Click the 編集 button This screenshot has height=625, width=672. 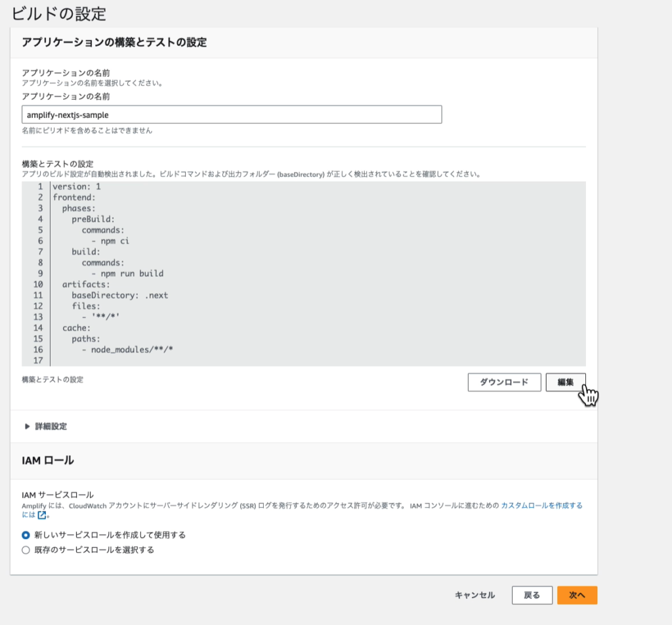tap(565, 382)
